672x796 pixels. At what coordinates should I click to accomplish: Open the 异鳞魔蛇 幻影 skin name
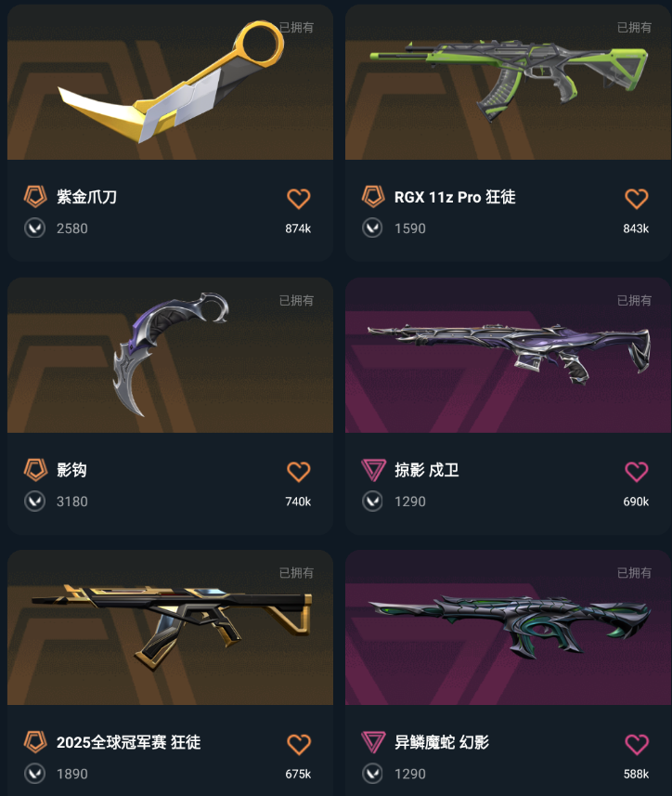[x=442, y=742]
